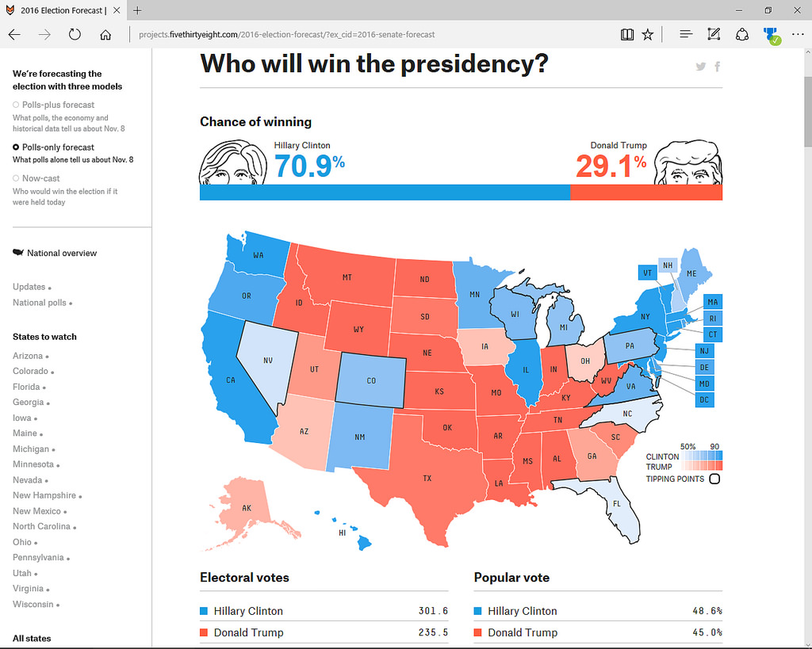The width and height of the screenshot is (812, 649).
Task: Open the Arizona state forecast link
Action: click(28, 356)
